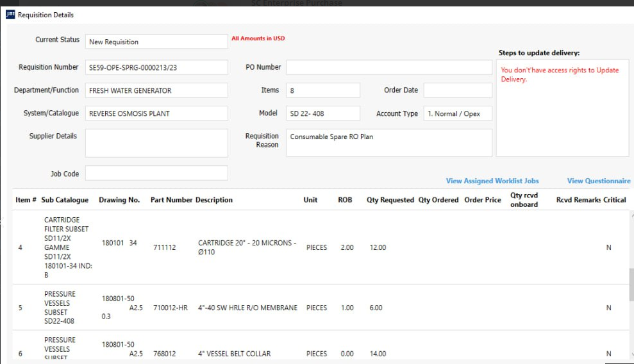
Task: Click the Current Status field
Action: [x=156, y=42]
